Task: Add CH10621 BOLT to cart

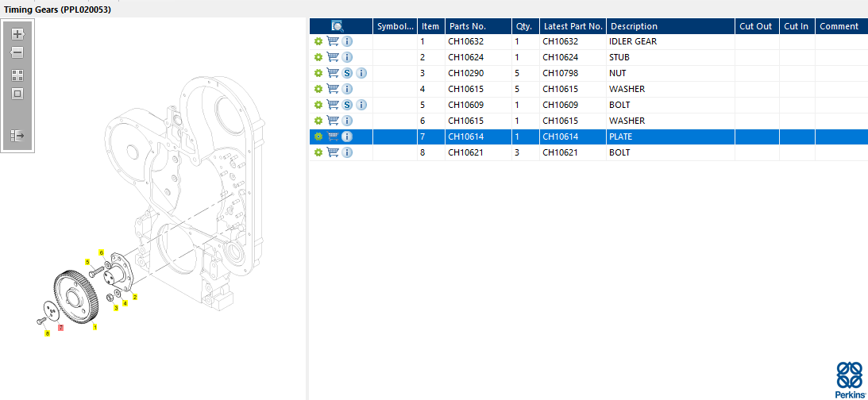Action: click(333, 152)
